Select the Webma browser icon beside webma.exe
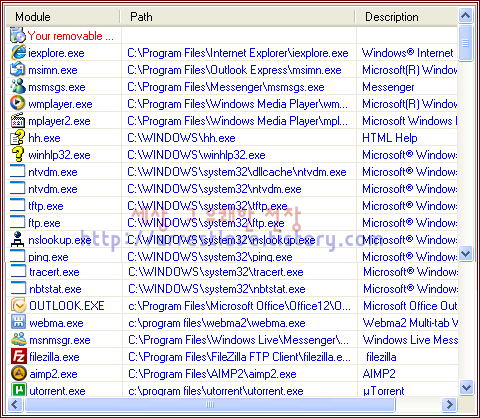 coord(18,322)
